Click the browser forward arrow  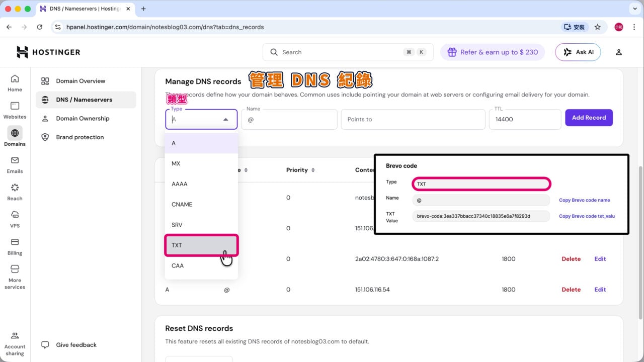(x=24, y=27)
